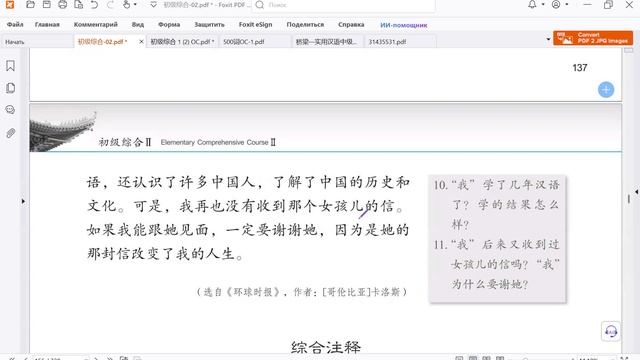The width and height of the screenshot is (640, 360).
Task: Switch to the 桥梁—实用汉语中级 tab
Action: (x=326, y=42)
